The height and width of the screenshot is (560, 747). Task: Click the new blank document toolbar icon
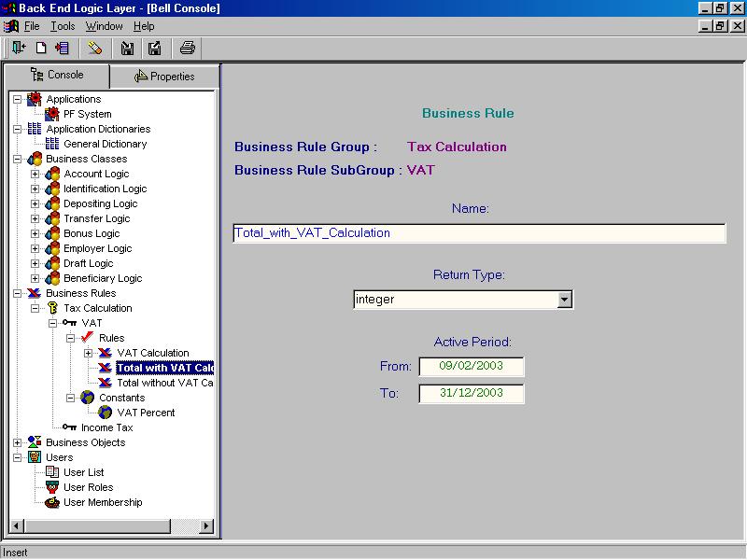(41, 48)
